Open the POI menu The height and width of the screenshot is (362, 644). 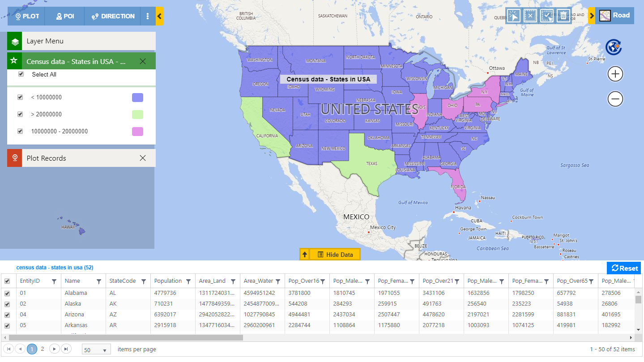pyautogui.click(x=65, y=16)
